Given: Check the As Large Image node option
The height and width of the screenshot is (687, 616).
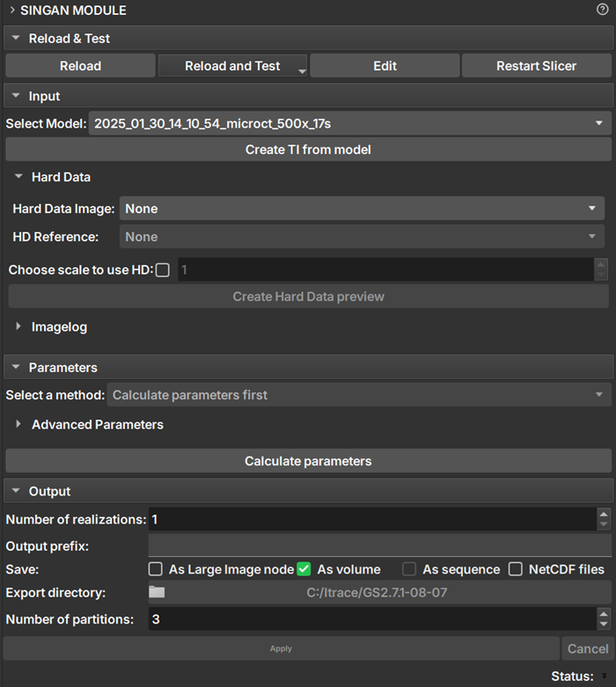Looking at the screenshot, I should pyautogui.click(x=156, y=569).
